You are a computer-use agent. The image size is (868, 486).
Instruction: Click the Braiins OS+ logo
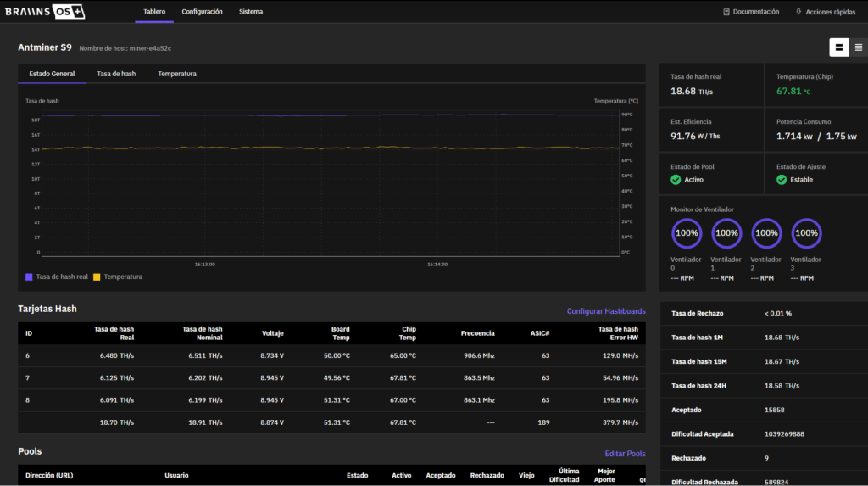45,12
